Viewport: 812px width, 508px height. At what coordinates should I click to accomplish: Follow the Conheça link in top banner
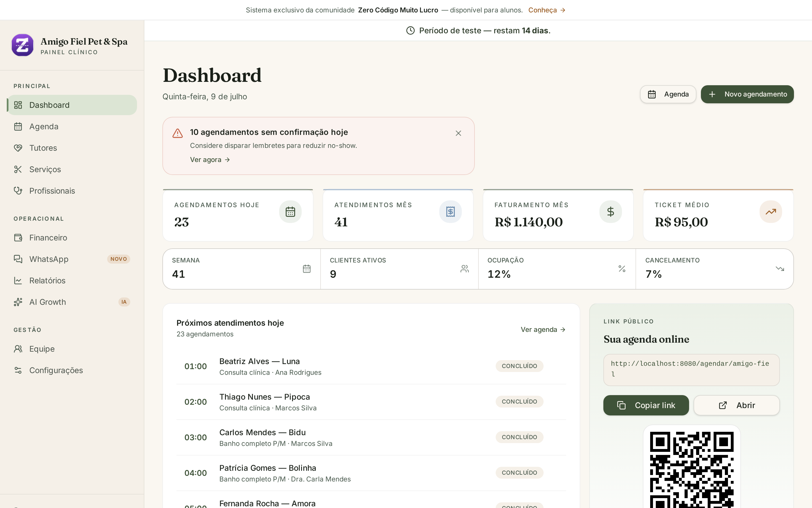tap(547, 10)
